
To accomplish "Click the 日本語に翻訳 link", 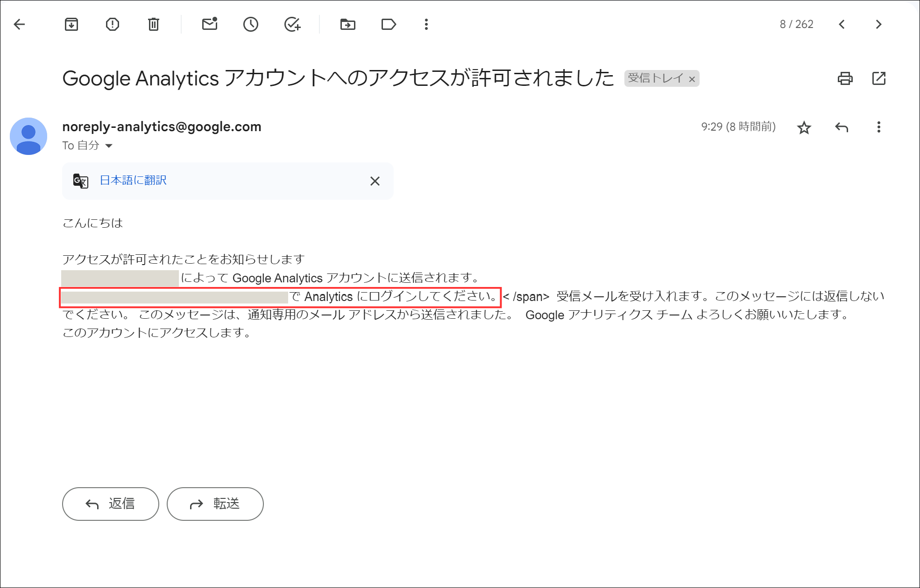I will (134, 180).
